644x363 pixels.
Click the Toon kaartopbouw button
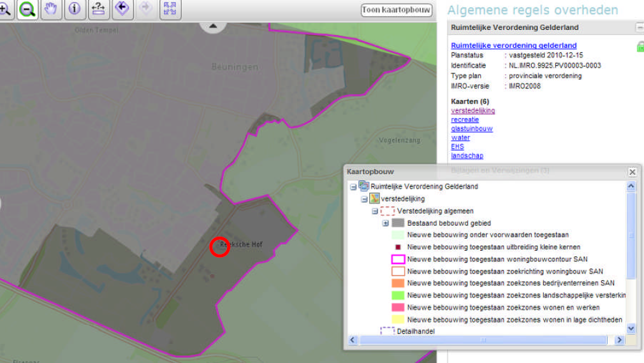pos(397,10)
